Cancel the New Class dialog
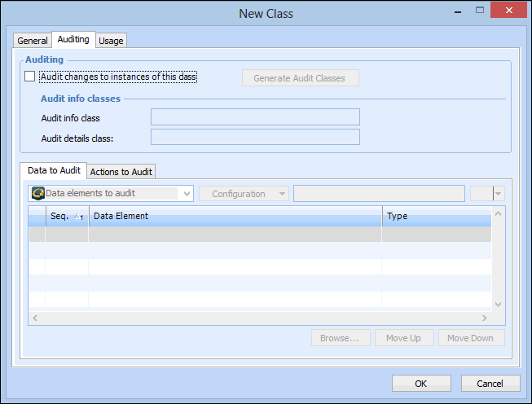Image resolution: width=532 pixels, height=404 pixels. click(x=490, y=384)
